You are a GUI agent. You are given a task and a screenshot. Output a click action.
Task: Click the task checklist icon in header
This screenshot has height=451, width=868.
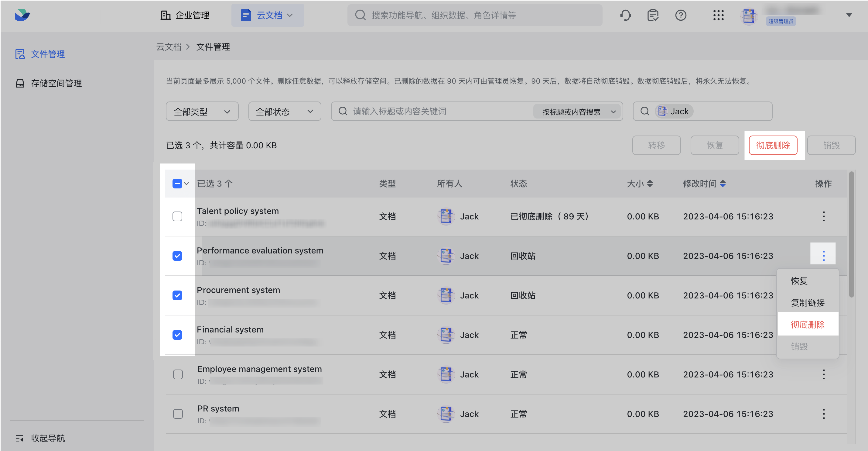pos(653,15)
